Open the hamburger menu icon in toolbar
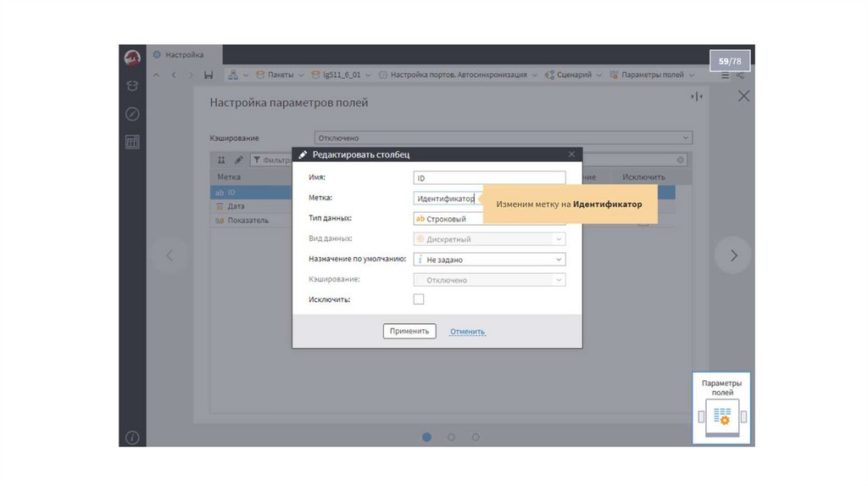Image resolution: width=868 pixels, height=487 pixels. pyautogui.click(x=726, y=75)
